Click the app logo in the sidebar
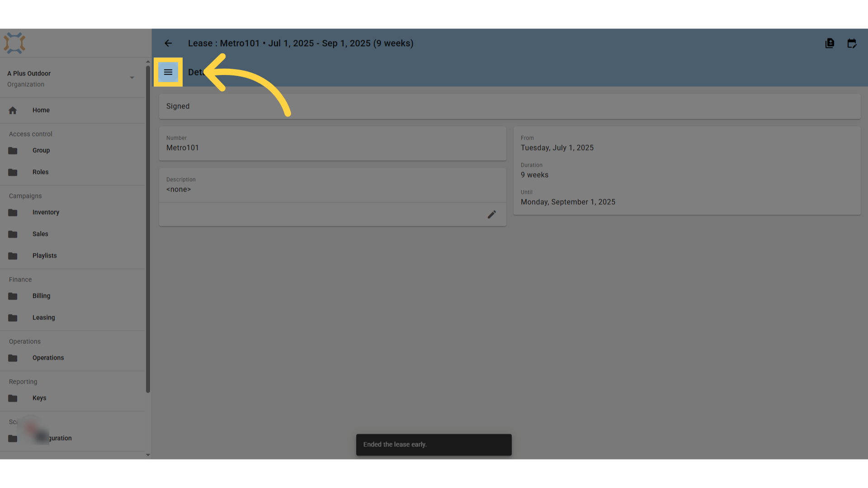 (x=14, y=43)
